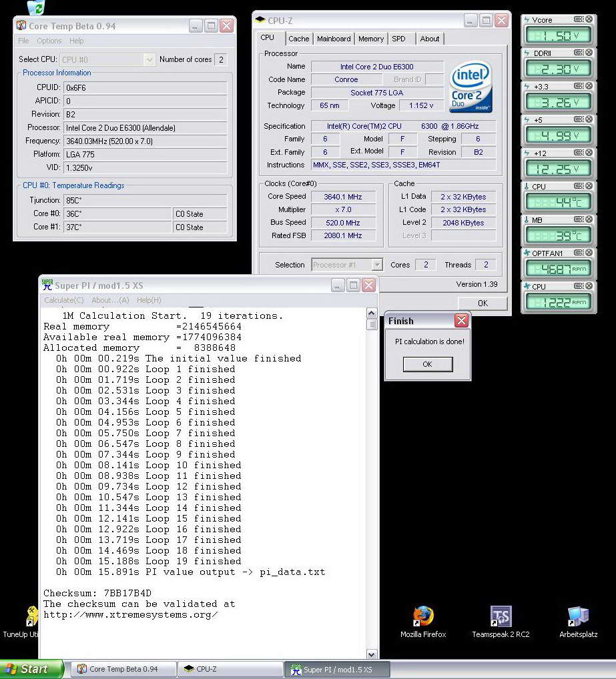Screen dimensions: 616x679
Task: Activate Super PI / mod1.5 XS taskbar button
Action: [337, 670]
